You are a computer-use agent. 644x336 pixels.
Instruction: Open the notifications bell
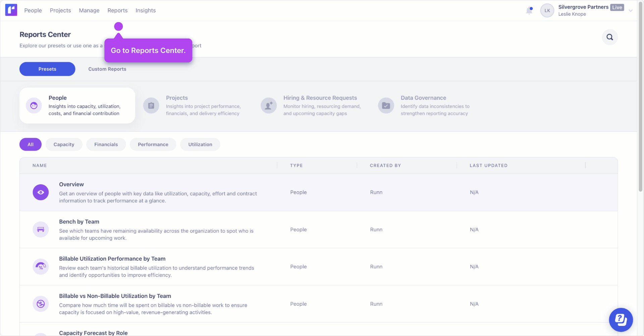pos(529,10)
